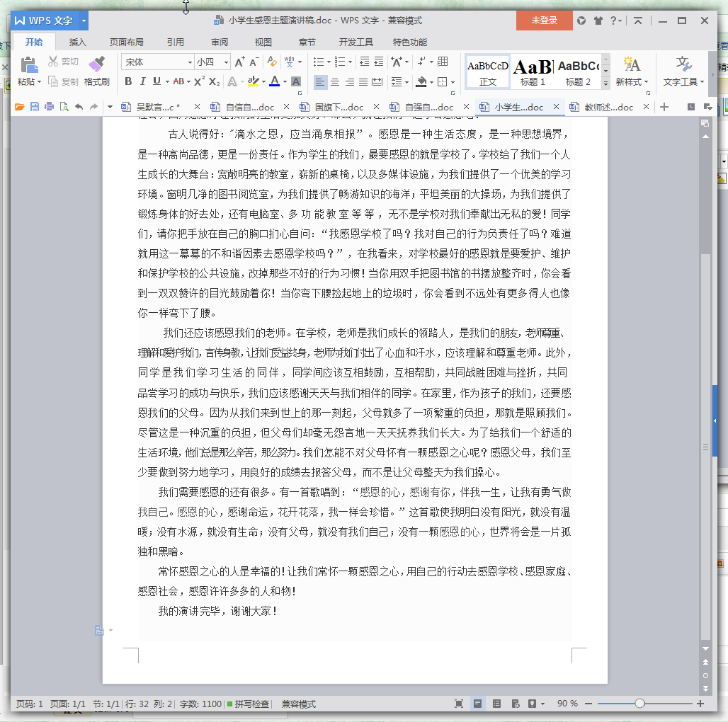
Task: Click the Format Painter (格式刷) icon
Action: point(97,71)
